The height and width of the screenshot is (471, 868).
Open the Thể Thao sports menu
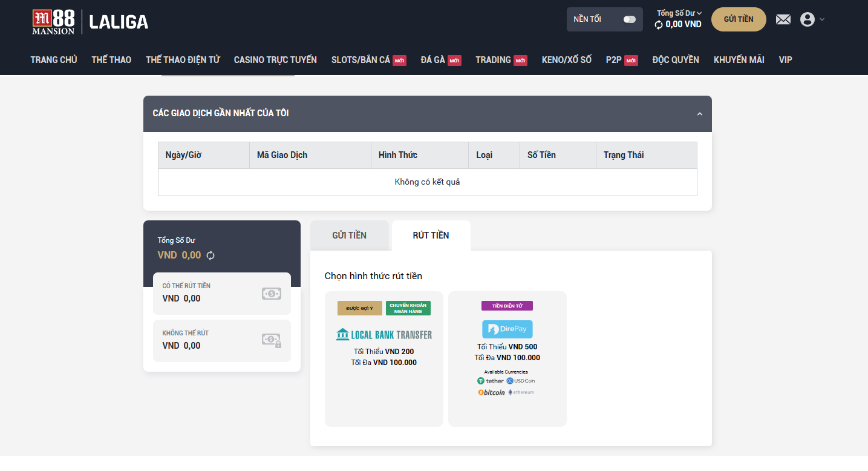point(111,60)
